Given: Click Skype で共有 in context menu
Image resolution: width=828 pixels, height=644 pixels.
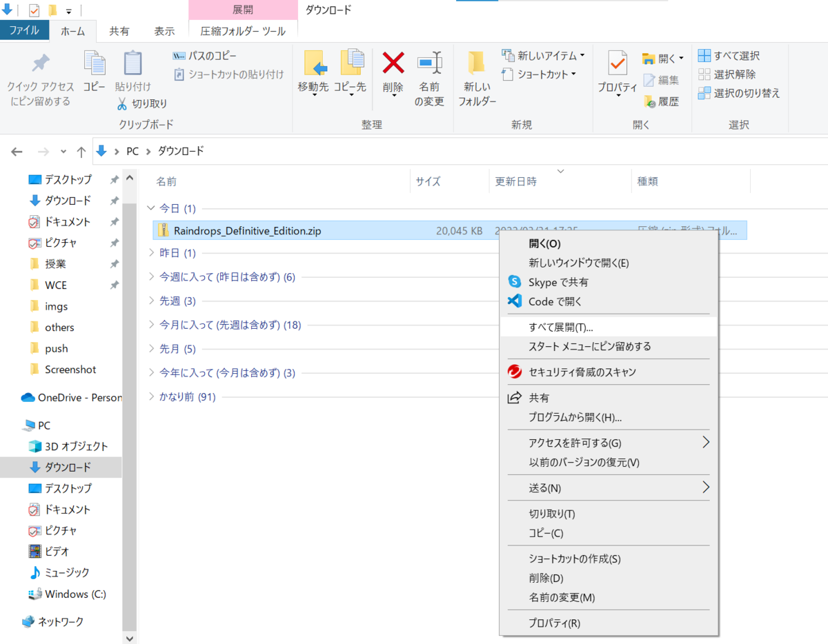Looking at the screenshot, I should click(608, 282).
